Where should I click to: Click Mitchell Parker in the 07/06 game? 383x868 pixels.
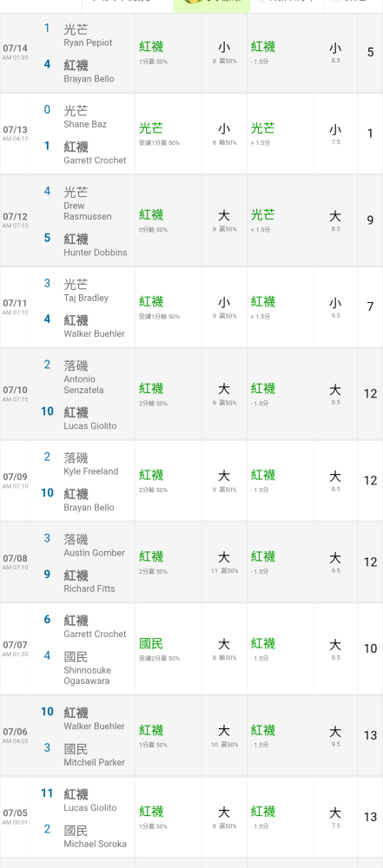click(x=94, y=762)
